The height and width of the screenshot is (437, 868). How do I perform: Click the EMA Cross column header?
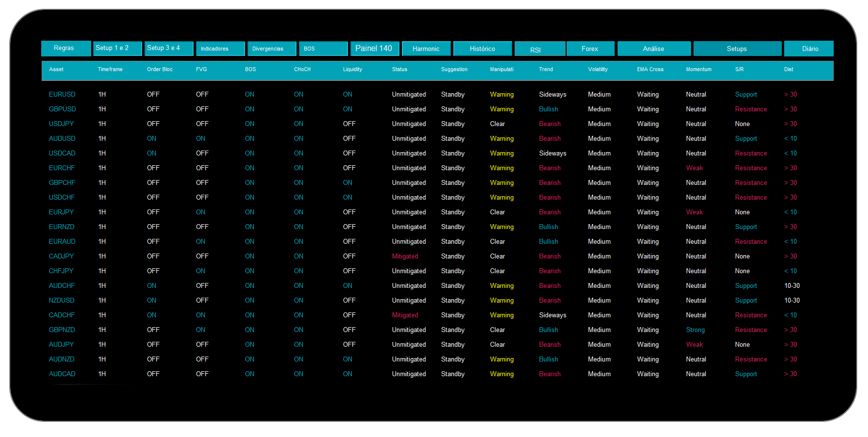650,70
